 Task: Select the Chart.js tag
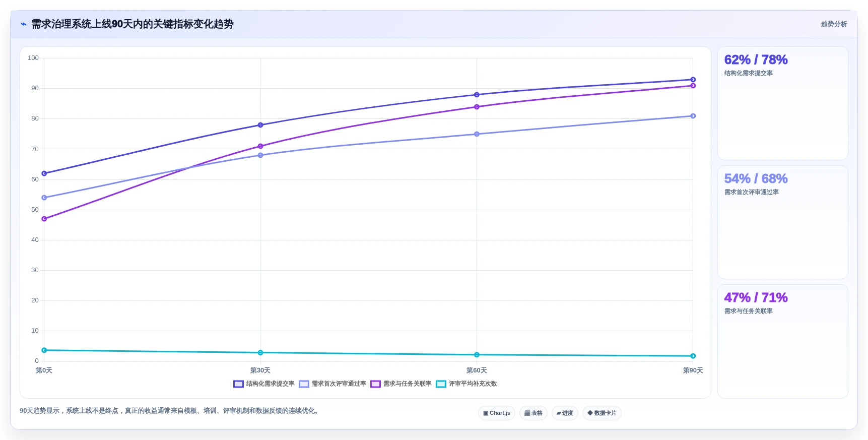click(x=497, y=413)
